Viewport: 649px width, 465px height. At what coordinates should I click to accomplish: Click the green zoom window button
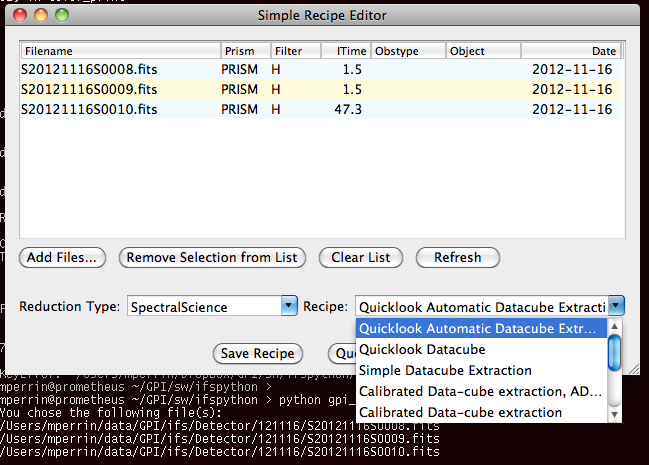click(x=66, y=16)
